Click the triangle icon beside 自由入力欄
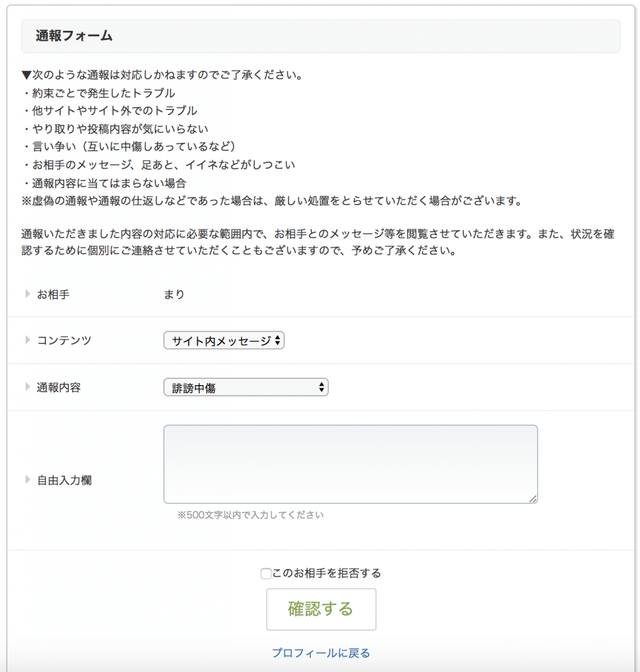The width and height of the screenshot is (640, 672). 28,480
